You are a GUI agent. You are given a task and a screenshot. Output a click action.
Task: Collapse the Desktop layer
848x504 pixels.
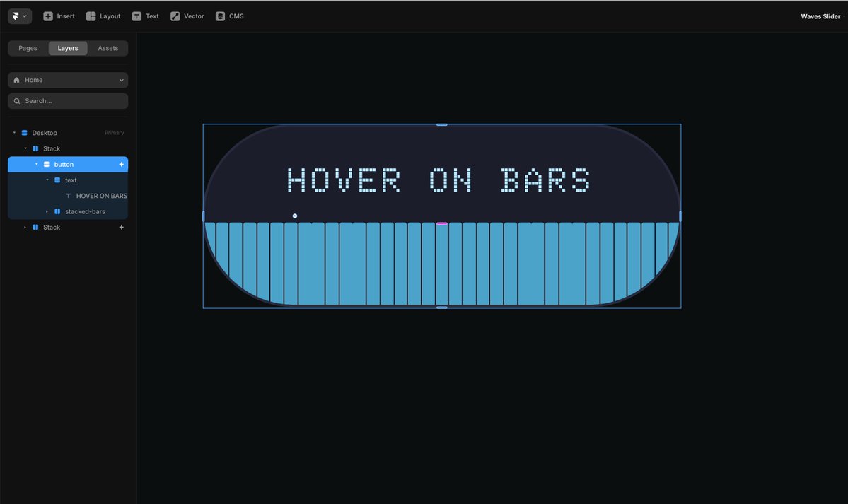pyautogui.click(x=13, y=132)
